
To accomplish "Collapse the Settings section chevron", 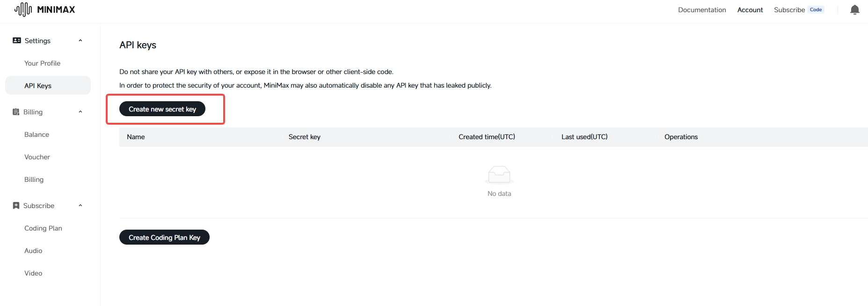I will pos(80,41).
